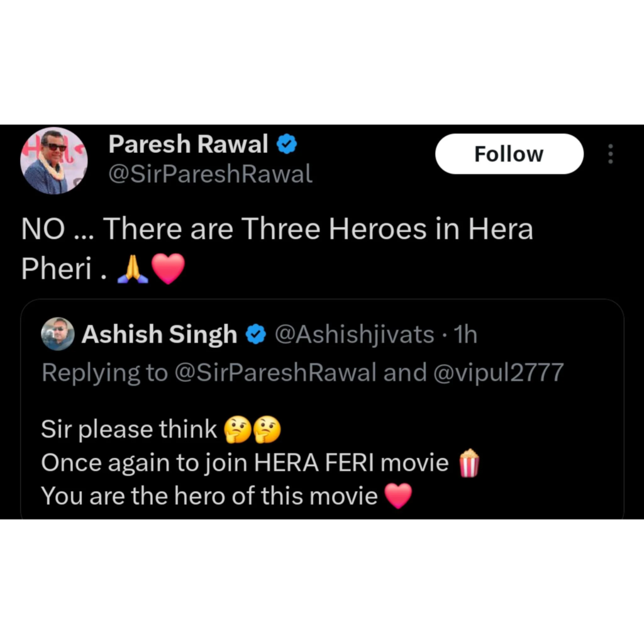
Task: Open the Ashish Singh name in the quoted tweet
Action: point(159,334)
